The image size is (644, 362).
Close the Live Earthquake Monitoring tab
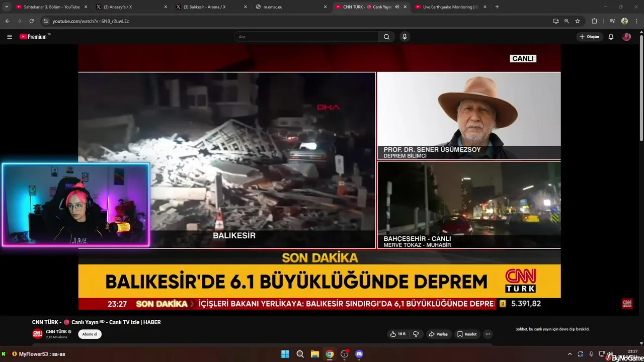tap(485, 7)
